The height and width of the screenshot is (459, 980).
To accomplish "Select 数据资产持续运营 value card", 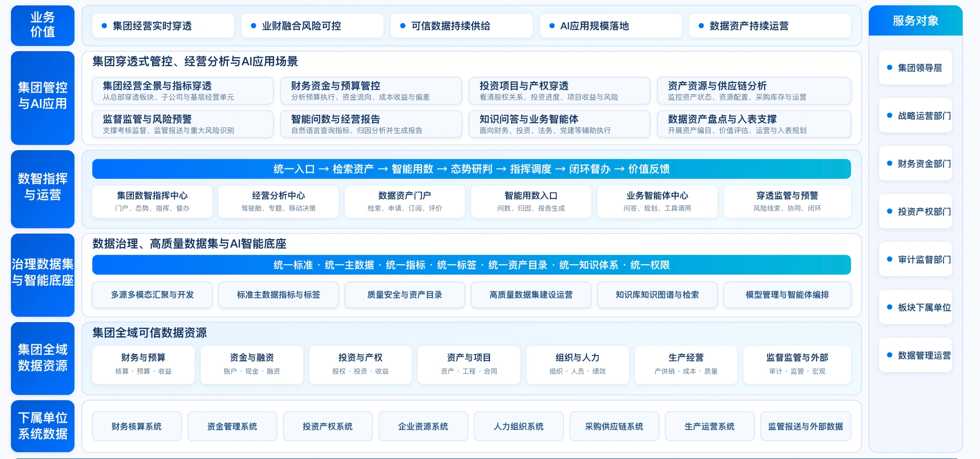I will 770,26.
